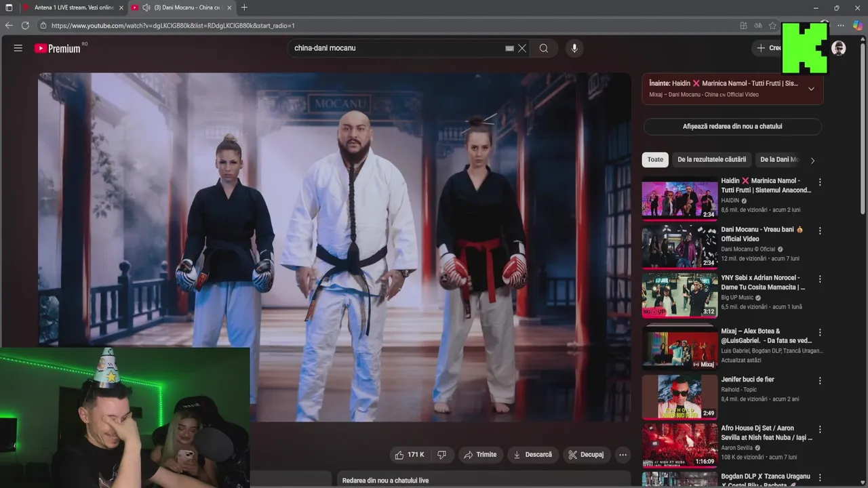Viewport: 868px width, 488px height.
Task: Download the video with Descarcă
Action: click(x=532, y=455)
